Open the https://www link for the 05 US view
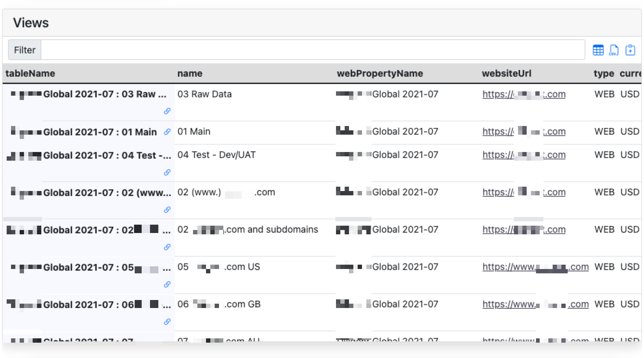 point(535,267)
